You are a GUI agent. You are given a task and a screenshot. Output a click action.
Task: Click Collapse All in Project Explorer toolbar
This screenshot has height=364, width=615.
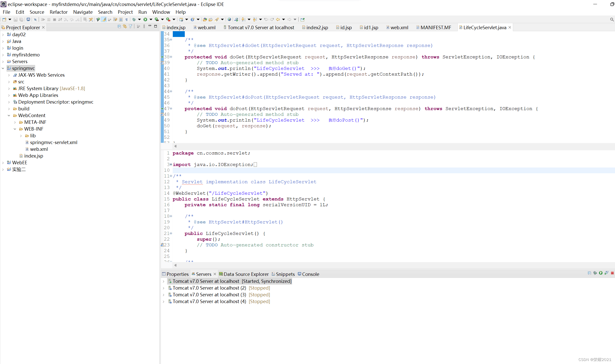pyautogui.click(x=119, y=26)
